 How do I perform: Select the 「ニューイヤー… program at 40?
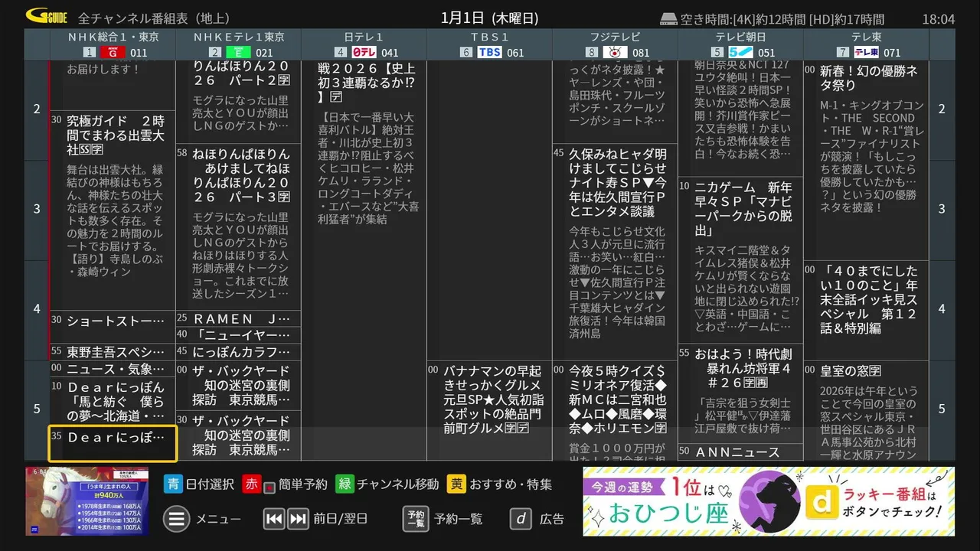click(238, 334)
